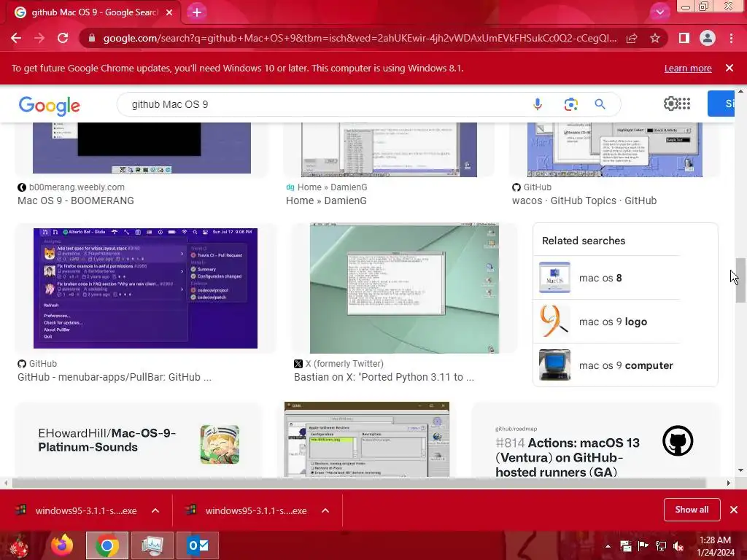Open wacos GitHub Topics result
This screenshot has height=560, width=747.
click(584, 201)
